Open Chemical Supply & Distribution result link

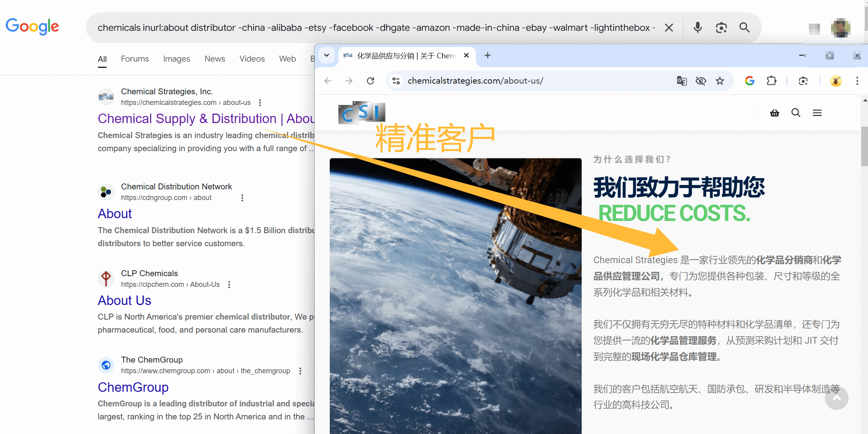point(206,118)
